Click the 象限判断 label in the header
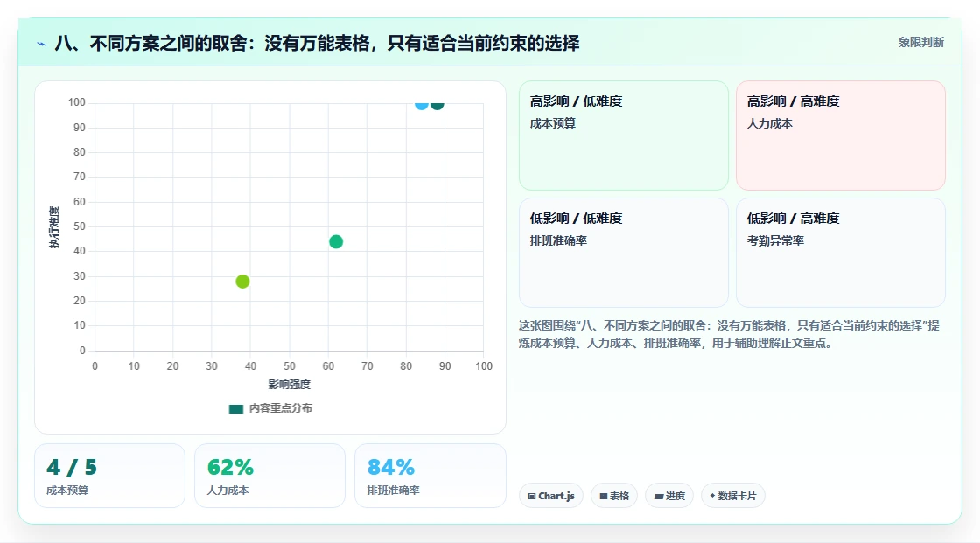The width and height of the screenshot is (980, 543). [920, 43]
